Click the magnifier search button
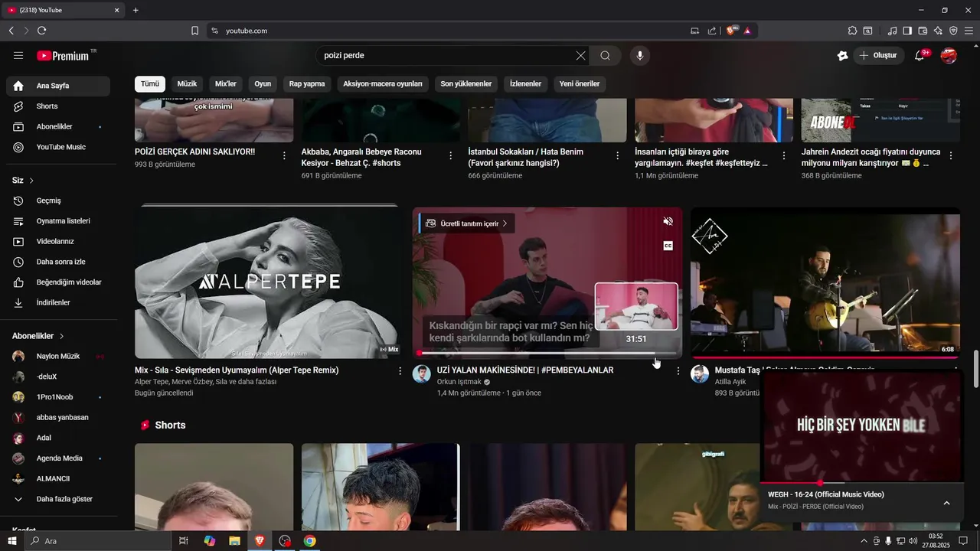980x551 pixels. click(605, 55)
